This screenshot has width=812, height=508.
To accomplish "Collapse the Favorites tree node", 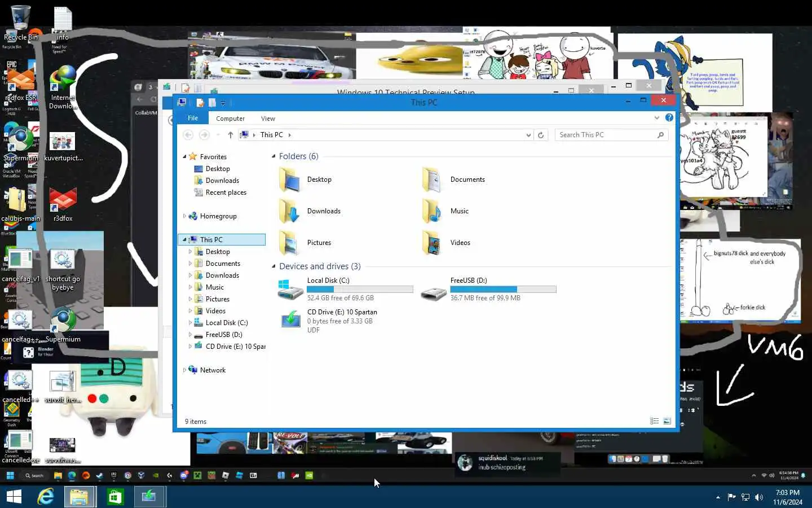I will click(x=184, y=156).
